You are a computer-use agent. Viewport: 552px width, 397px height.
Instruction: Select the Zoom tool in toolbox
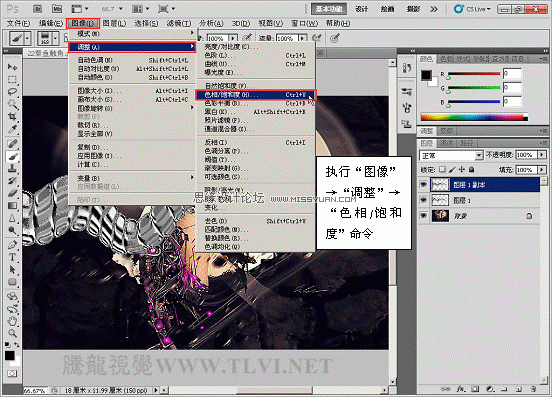pyautogui.click(x=12, y=333)
